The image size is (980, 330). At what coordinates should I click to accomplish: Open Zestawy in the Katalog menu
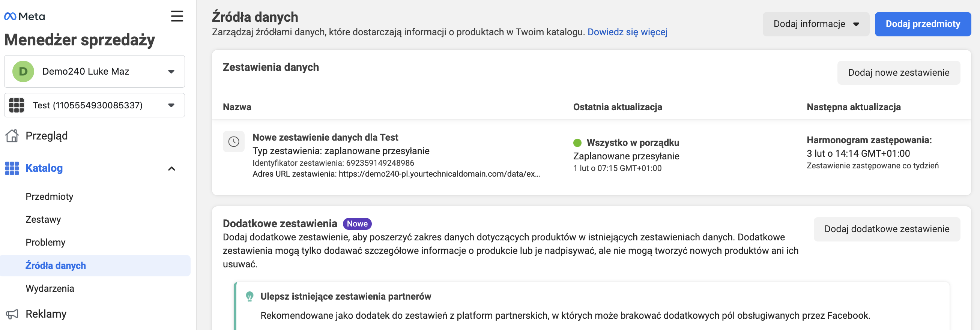pyautogui.click(x=44, y=219)
